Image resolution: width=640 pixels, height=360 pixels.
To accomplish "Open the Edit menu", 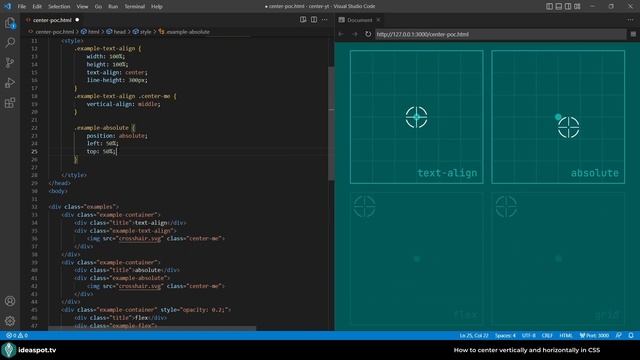I will [x=37, y=7].
